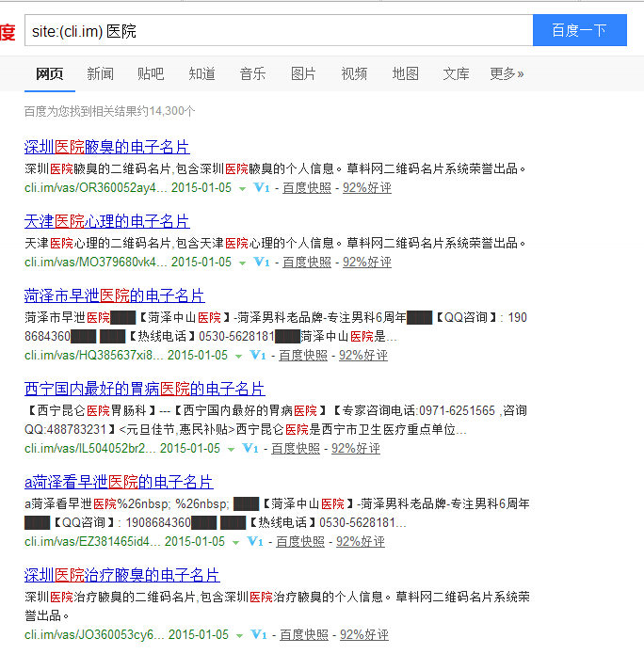Click the green URL cli.im/vas/HQ385637xi8...
This screenshot has height=654, width=644.
94,355
